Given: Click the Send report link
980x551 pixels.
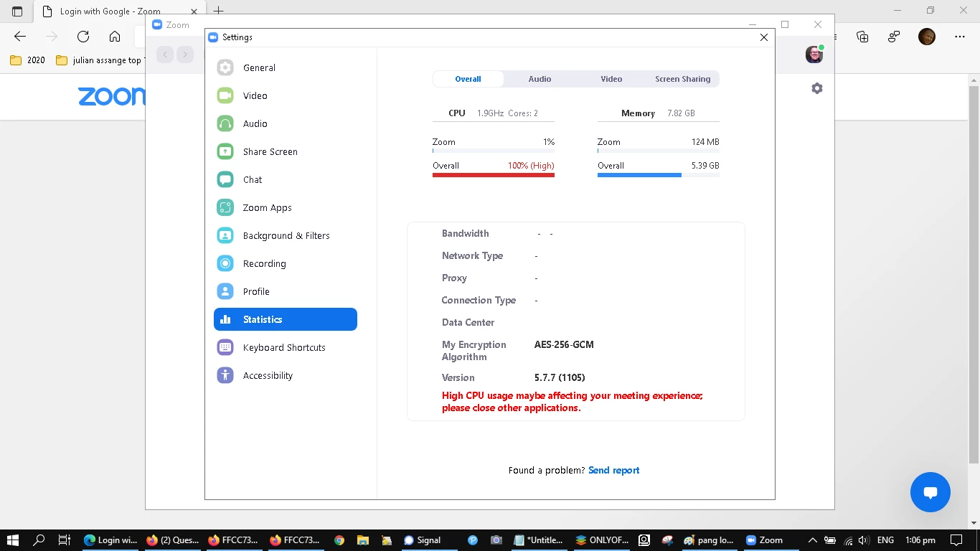Looking at the screenshot, I should (x=613, y=470).
